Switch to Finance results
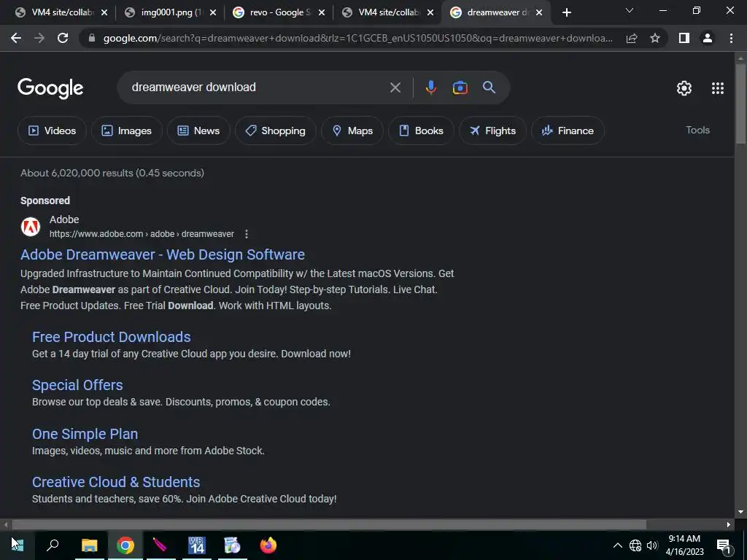Image resolution: width=747 pixels, height=560 pixels. (568, 131)
